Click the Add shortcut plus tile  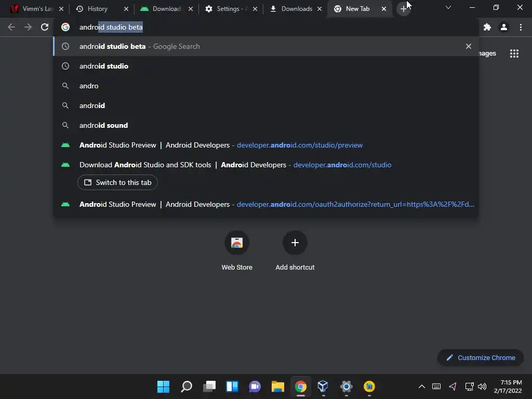pyautogui.click(x=295, y=250)
